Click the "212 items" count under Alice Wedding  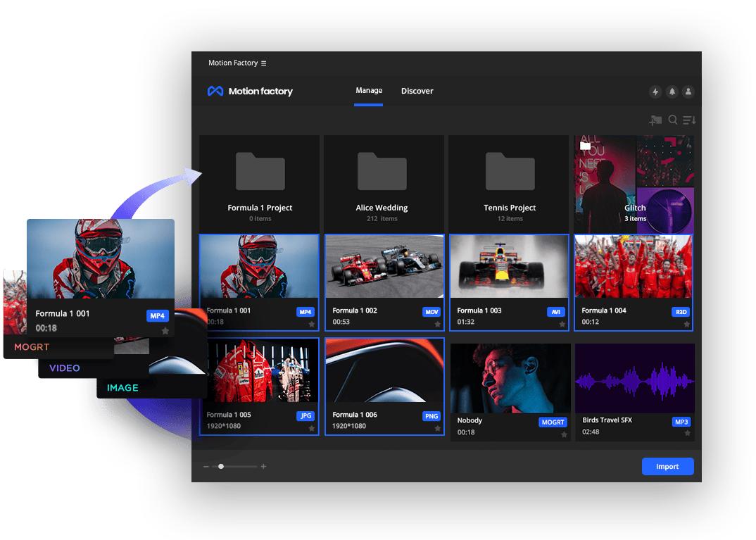click(382, 219)
